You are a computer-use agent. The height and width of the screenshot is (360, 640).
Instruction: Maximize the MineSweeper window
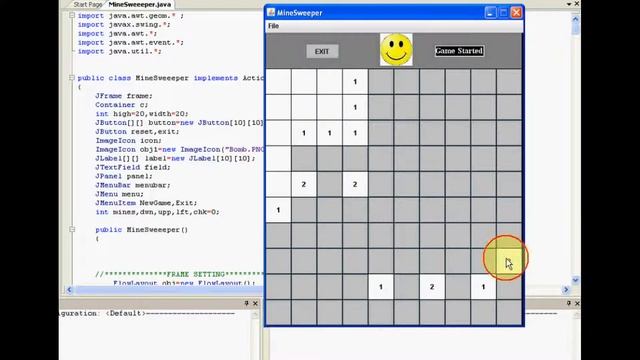[x=503, y=13]
